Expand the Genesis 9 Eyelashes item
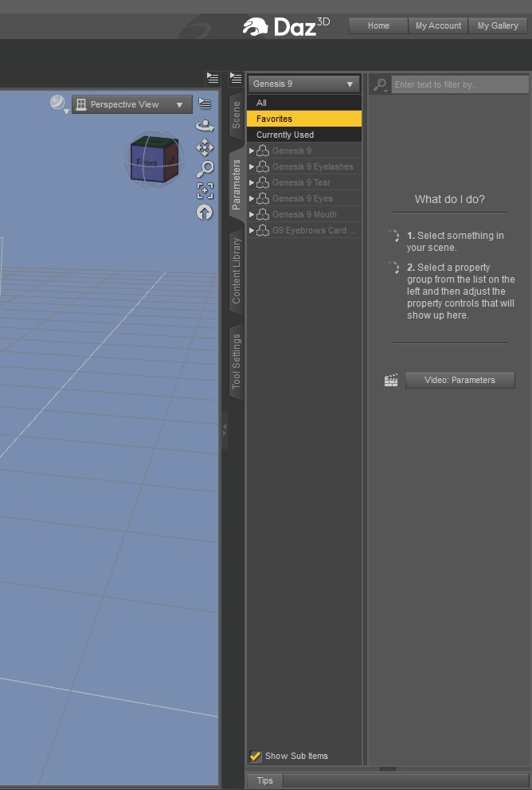The image size is (532, 790). (x=252, y=166)
